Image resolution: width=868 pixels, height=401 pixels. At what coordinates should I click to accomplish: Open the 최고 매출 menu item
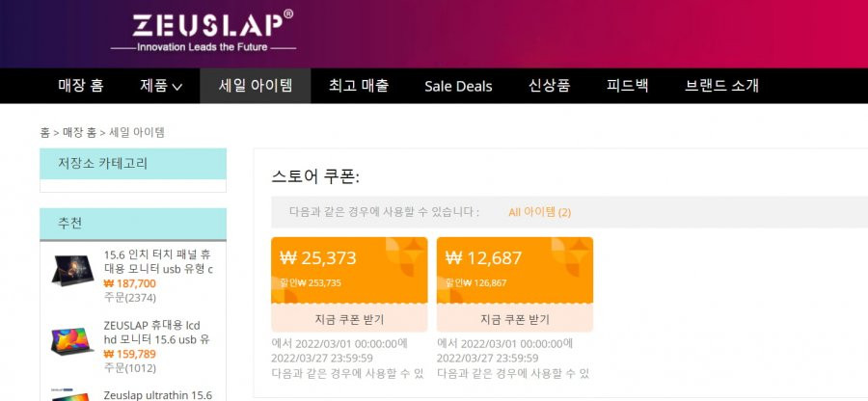(359, 86)
